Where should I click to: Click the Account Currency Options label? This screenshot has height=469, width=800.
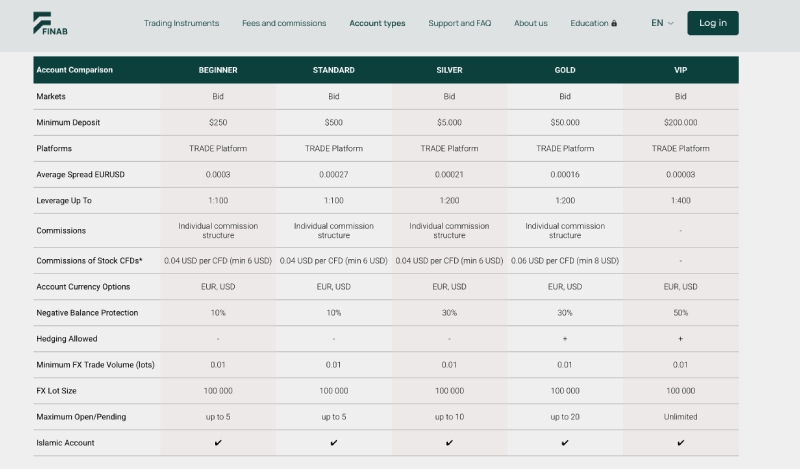click(83, 287)
